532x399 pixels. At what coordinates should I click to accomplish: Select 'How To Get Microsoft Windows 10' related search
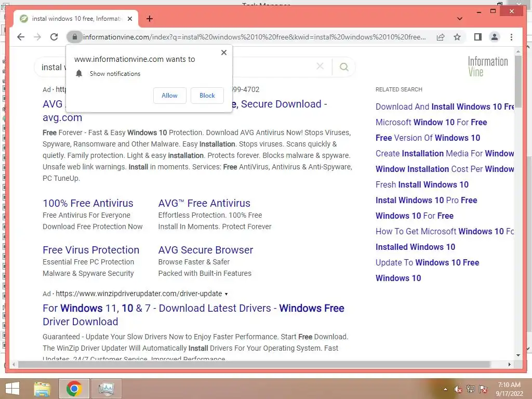[x=445, y=232]
